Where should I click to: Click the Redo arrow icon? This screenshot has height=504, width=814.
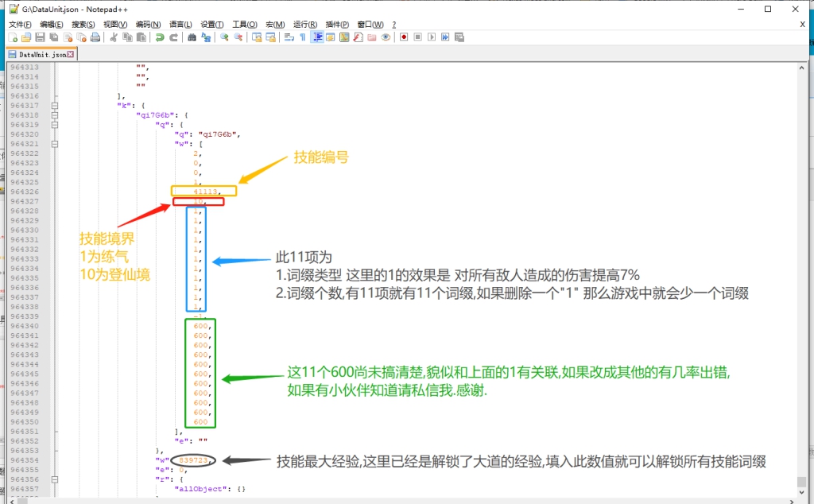[x=174, y=37]
